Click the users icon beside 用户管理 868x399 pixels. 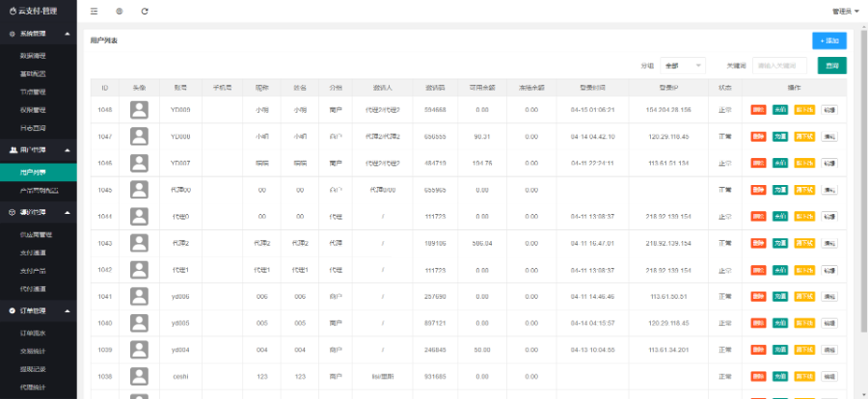[x=11, y=150]
